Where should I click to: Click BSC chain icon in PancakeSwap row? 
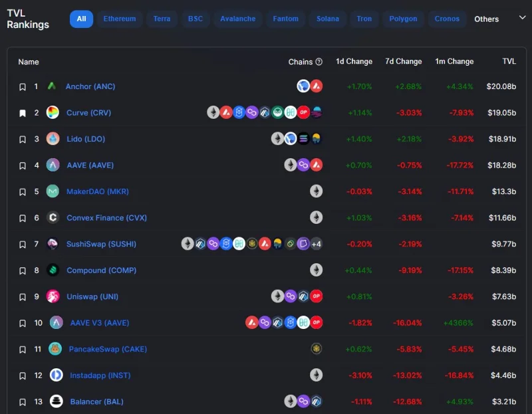[x=317, y=349]
